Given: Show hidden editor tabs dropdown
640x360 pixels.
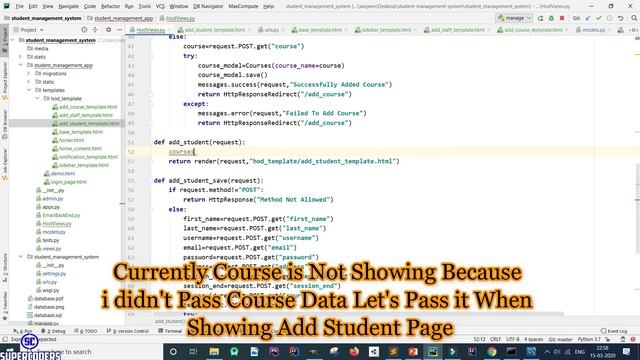Looking at the screenshot, I should (x=633, y=30).
